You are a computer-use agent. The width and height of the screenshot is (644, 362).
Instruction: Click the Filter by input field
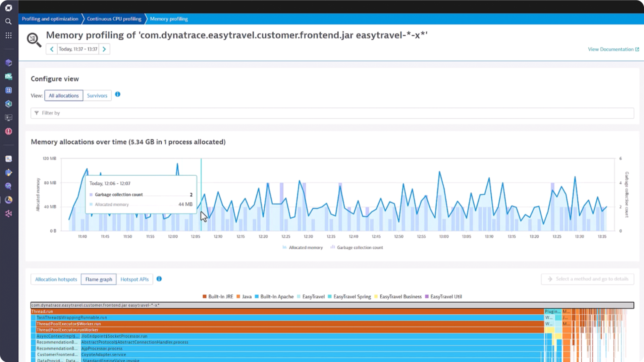(x=332, y=113)
